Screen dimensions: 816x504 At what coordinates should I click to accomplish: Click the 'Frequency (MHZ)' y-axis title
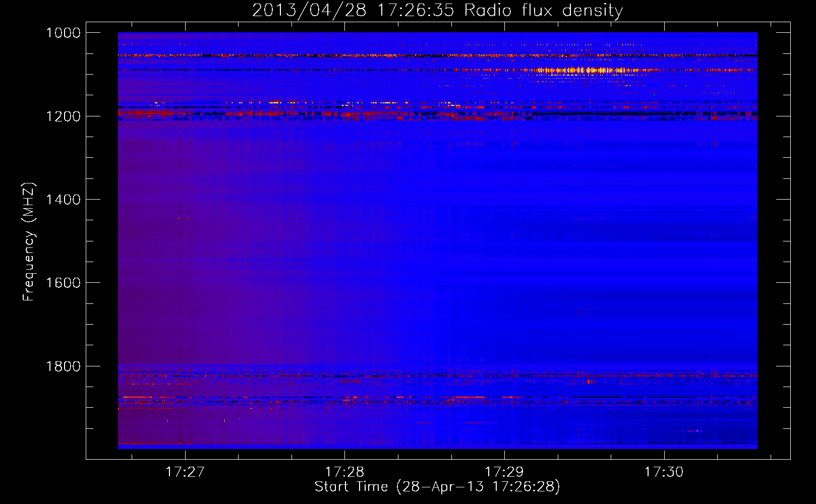[29, 242]
